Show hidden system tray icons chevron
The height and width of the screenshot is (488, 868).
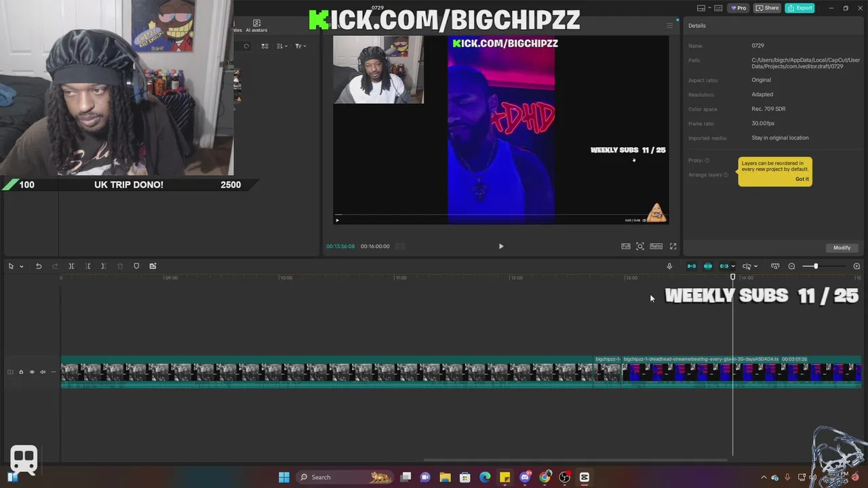[x=764, y=477]
